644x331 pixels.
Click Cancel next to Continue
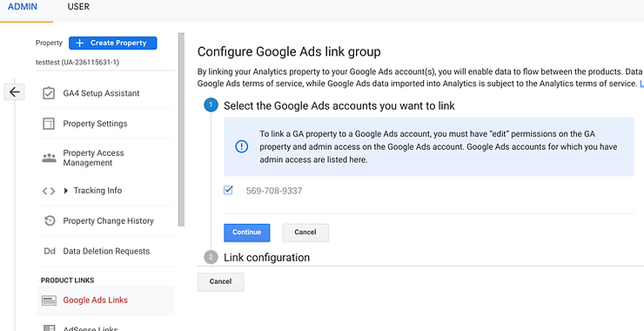(x=305, y=233)
